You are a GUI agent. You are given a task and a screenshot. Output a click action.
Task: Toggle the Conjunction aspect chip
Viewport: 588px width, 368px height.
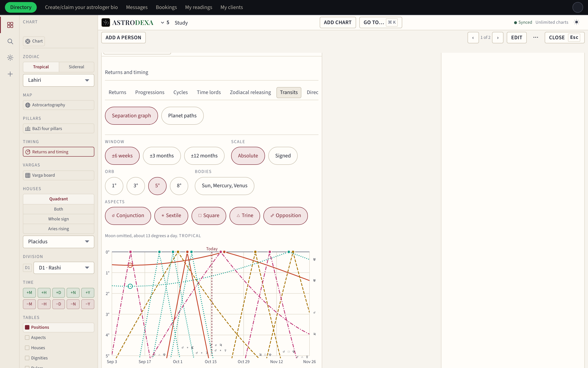(128, 216)
